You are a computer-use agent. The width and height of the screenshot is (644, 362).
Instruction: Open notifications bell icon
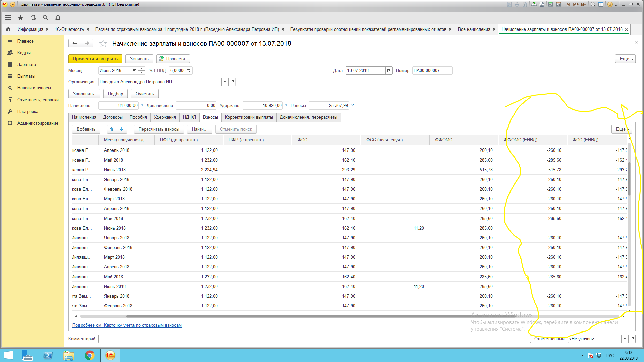[58, 18]
